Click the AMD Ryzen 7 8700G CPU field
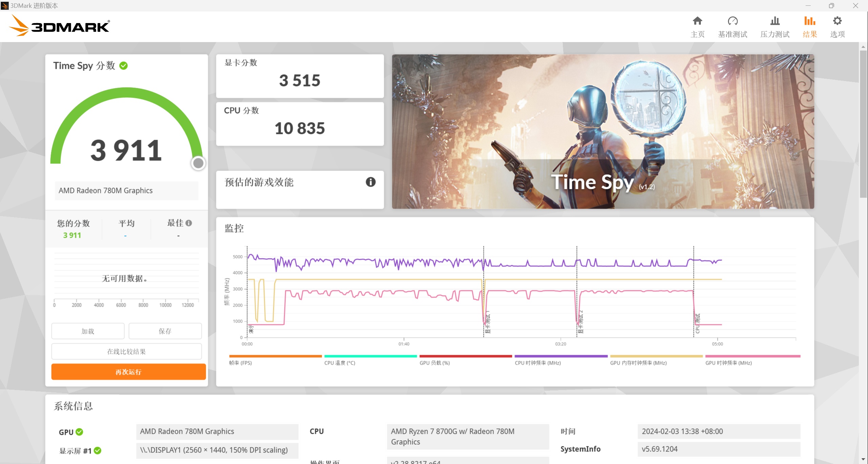The width and height of the screenshot is (868, 464). (x=468, y=437)
